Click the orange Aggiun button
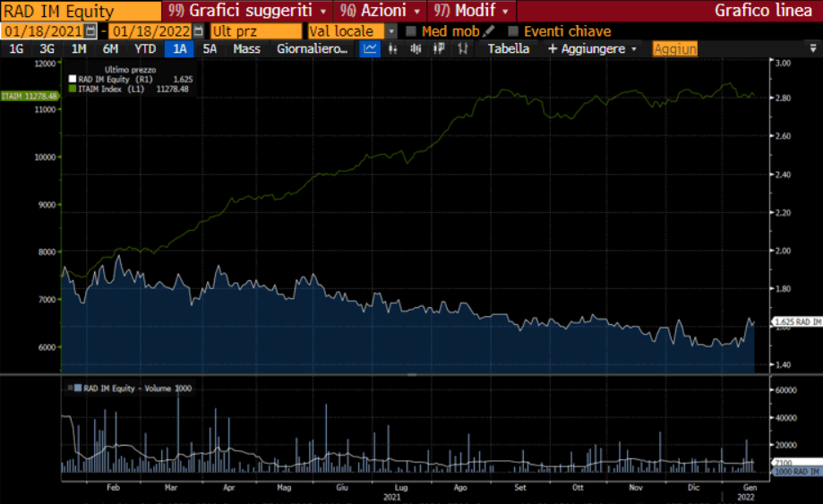 tap(675, 48)
